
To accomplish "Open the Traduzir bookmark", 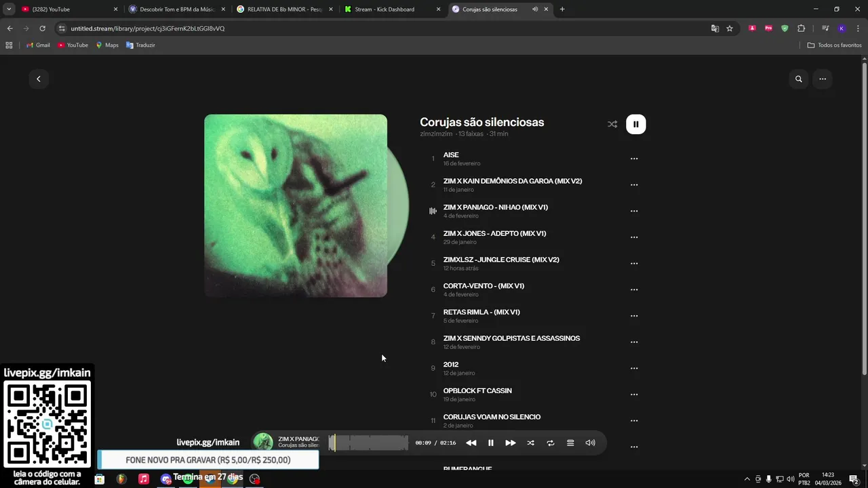I will coord(141,45).
